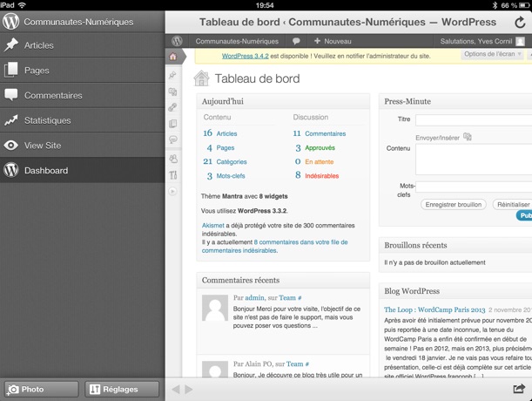Tap the Press-Minute widget header
Image resolution: width=532 pixels, height=401 pixels.
tap(455, 101)
